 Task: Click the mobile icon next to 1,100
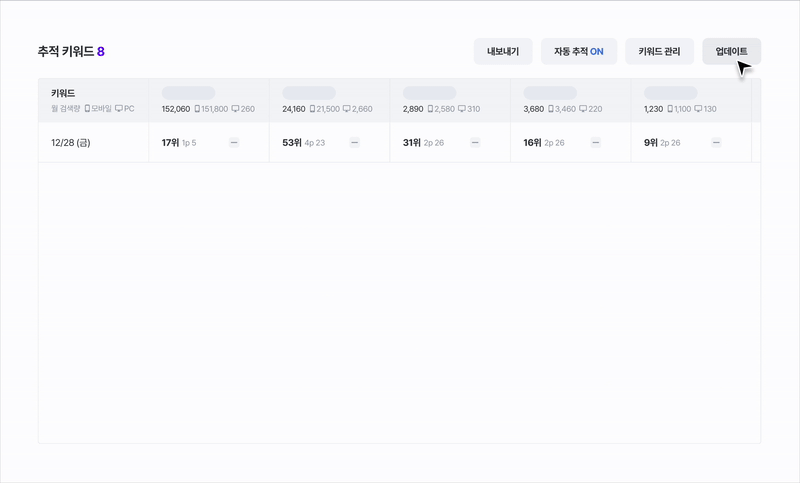pyautogui.click(x=670, y=109)
